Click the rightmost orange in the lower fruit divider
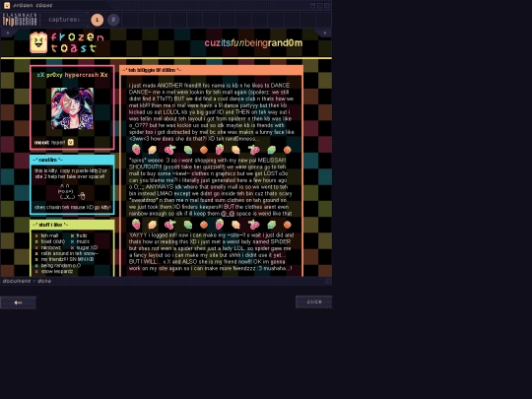This screenshot has height=399, width=532. pyautogui.click(x=288, y=225)
